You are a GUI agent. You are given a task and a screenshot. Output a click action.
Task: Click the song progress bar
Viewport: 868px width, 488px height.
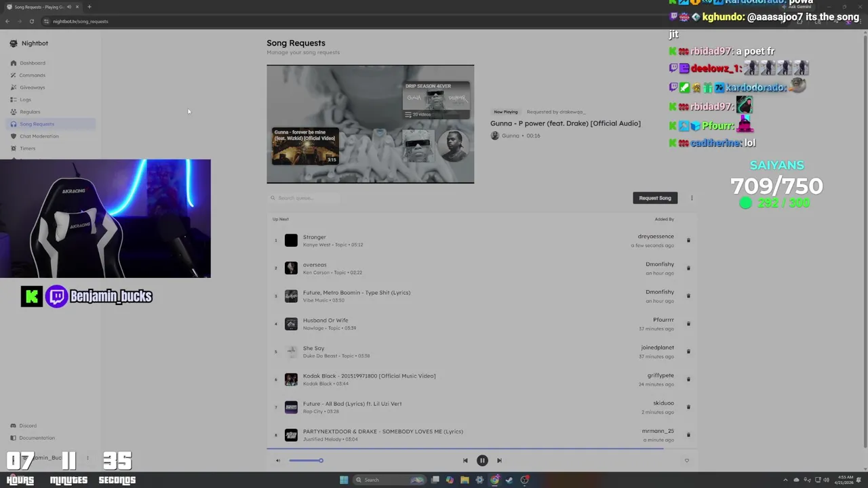(481, 448)
